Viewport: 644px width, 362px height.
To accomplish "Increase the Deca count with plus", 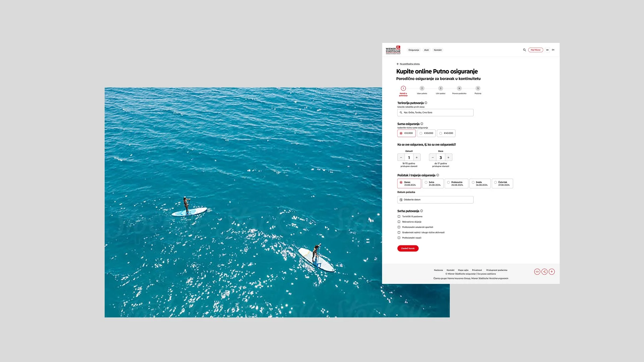I will pos(448,158).
